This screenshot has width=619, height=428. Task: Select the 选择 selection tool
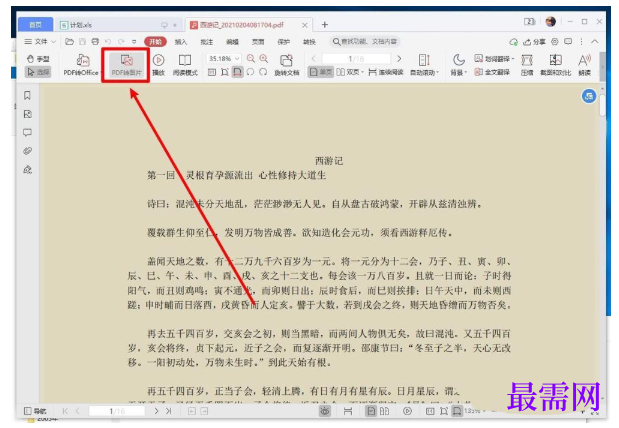coord(38,72)
